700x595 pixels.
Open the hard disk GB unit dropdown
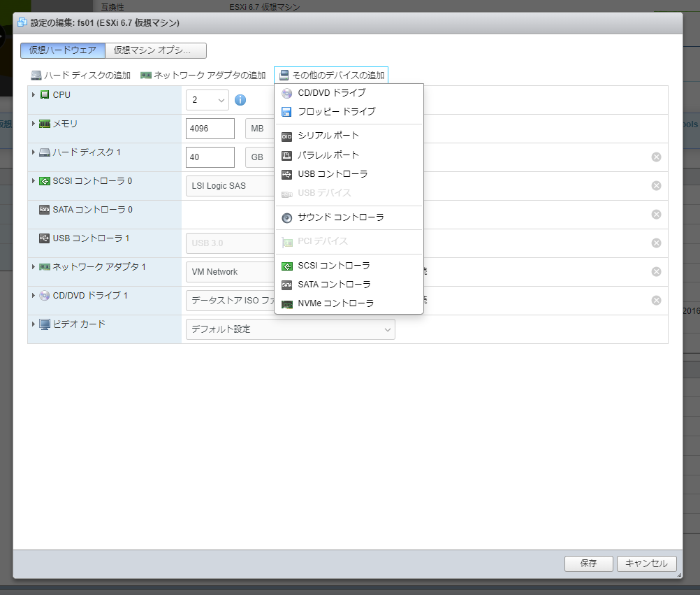[260, 157]
